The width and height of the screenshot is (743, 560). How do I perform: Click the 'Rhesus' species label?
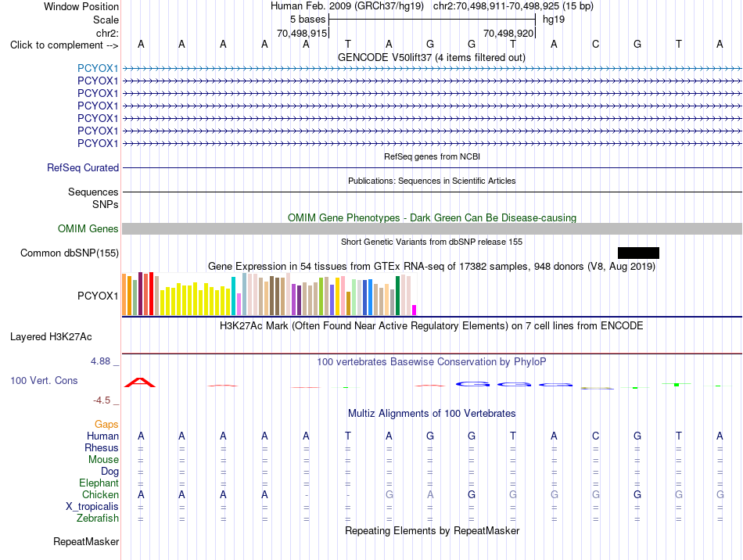click(x=102, y=447)
